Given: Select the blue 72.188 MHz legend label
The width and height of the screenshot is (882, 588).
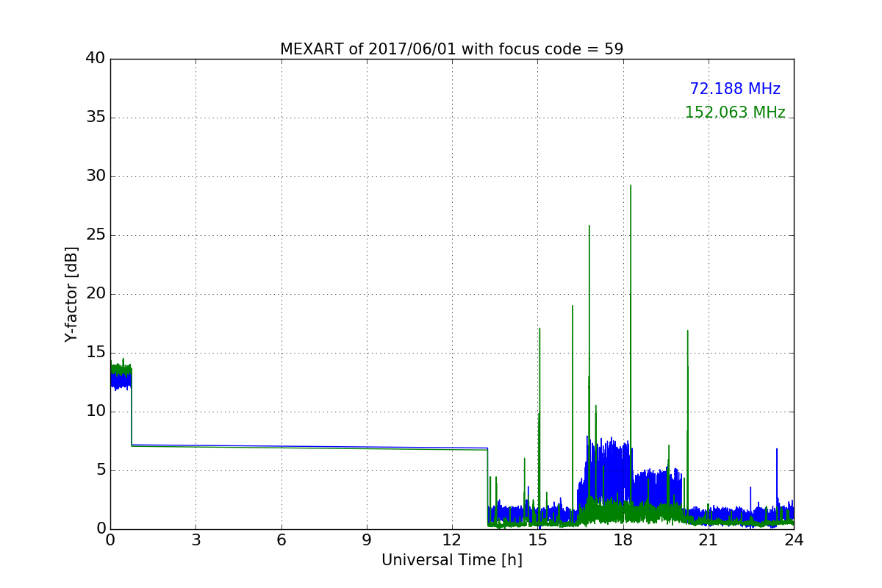Looking at the screenshot, I should point(735,89).
